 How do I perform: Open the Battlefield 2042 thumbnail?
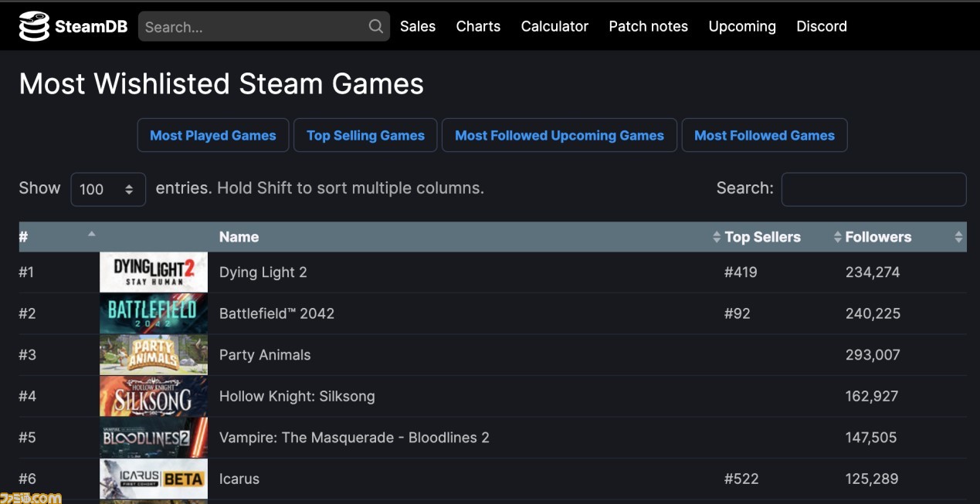tap(154, 313)
